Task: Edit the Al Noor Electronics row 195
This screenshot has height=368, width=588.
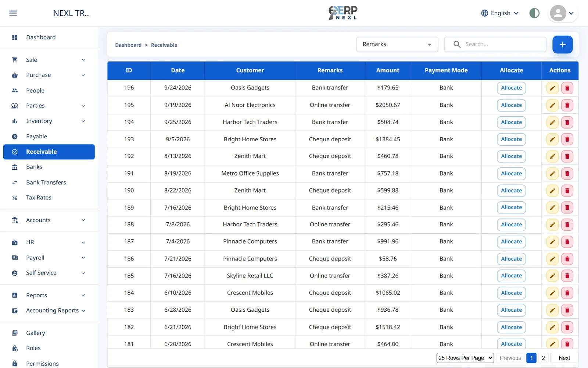Action: (x=552, y=105)
